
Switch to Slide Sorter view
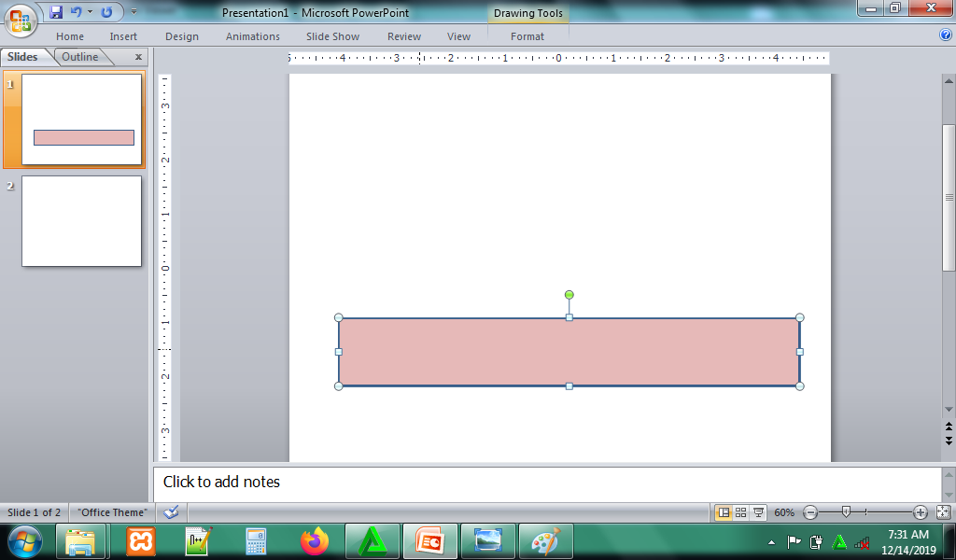coord(740,512)
